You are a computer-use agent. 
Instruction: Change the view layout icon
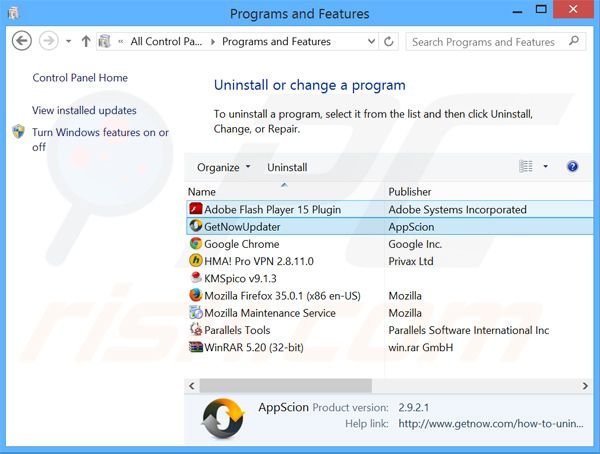(526, 167)
